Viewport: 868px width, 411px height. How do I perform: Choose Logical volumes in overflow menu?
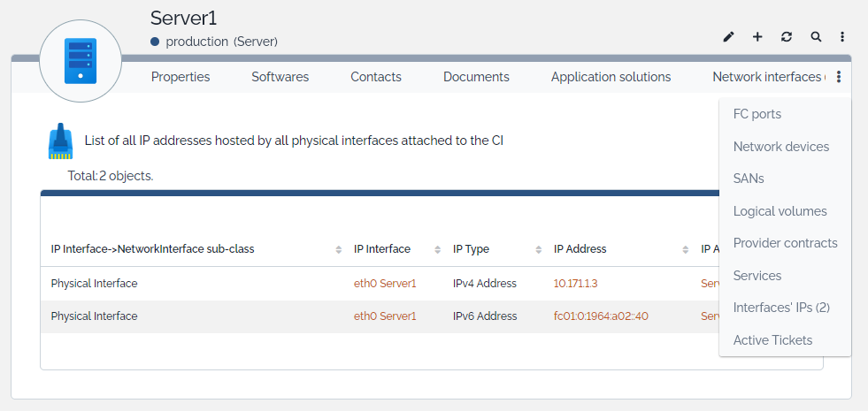pyautogui.click(x=780, y=211)
